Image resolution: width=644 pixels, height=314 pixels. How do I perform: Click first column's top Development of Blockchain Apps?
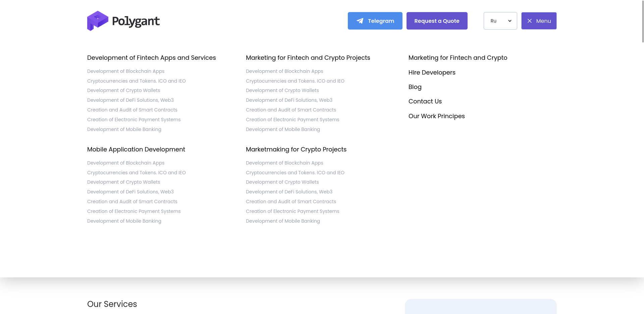point(126,71)
